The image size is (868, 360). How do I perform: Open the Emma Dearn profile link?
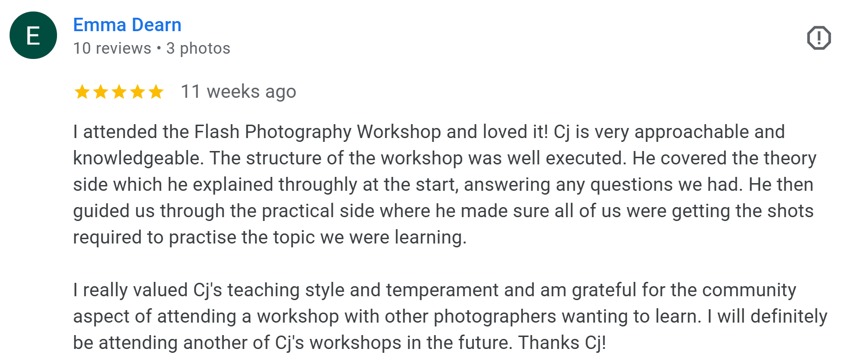pyautogui.click(x=127, y=25)
